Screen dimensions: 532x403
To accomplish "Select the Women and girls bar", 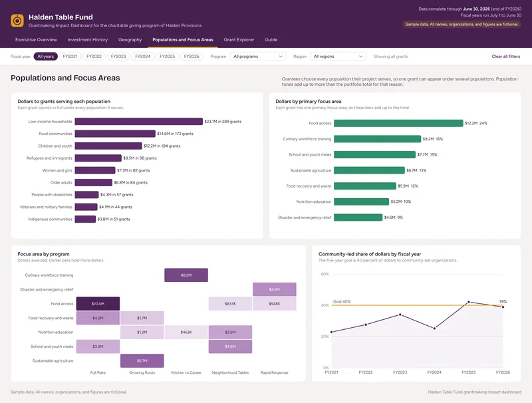I will point(95,170).
